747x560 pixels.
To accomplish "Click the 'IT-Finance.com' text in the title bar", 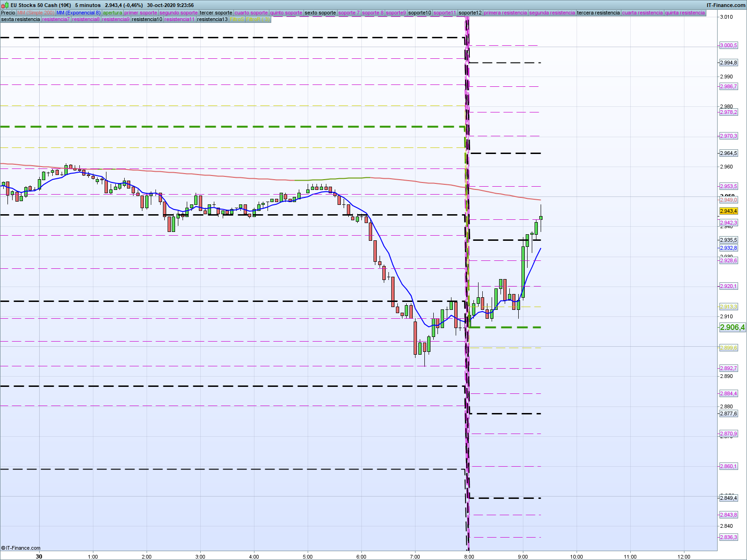I will coord(726,5).
